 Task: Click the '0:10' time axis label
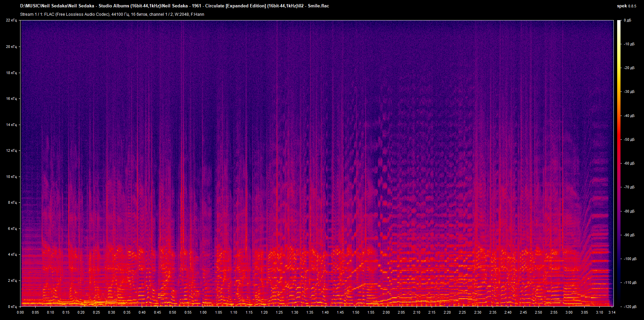[x=51, y=312]
